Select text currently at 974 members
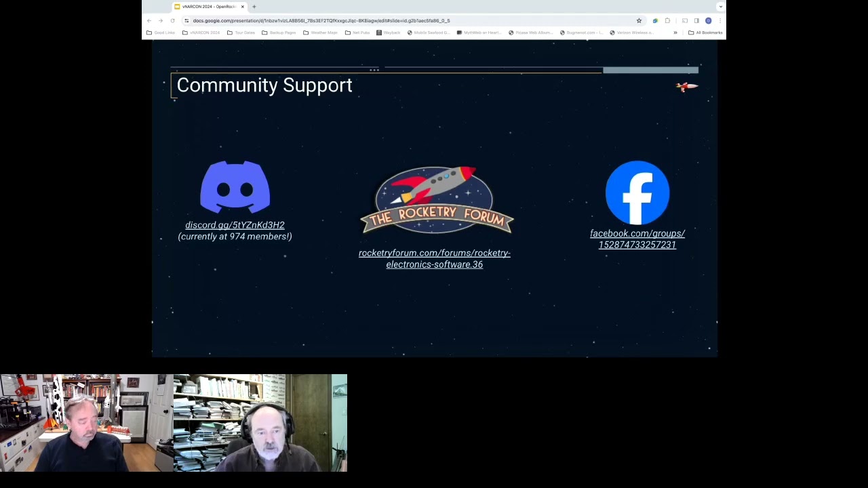Viewport: 868px width, 488px height. (x=235, y=237)
